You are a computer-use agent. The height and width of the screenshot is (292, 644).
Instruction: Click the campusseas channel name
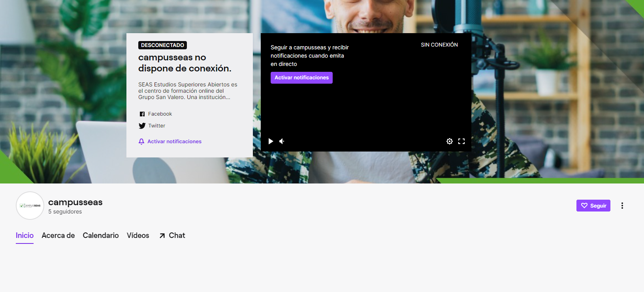pyautogui.click(x=75, y=202)
